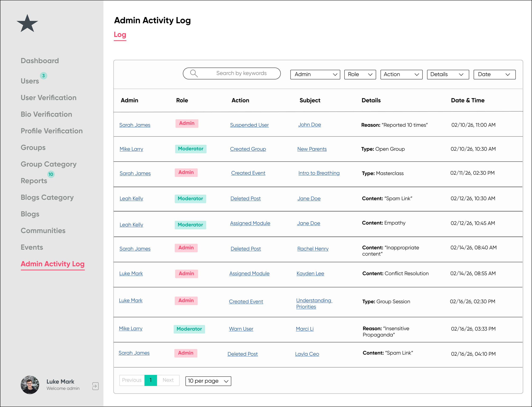Expand the Admin filter dropdown
Image resolution: width=532 pixels, height=407 pixels.
315,75
